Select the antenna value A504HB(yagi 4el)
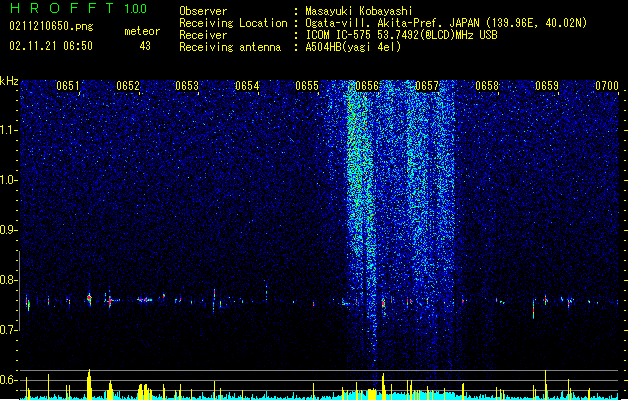This screenshot has height=400, width=629. coord(353,47)
